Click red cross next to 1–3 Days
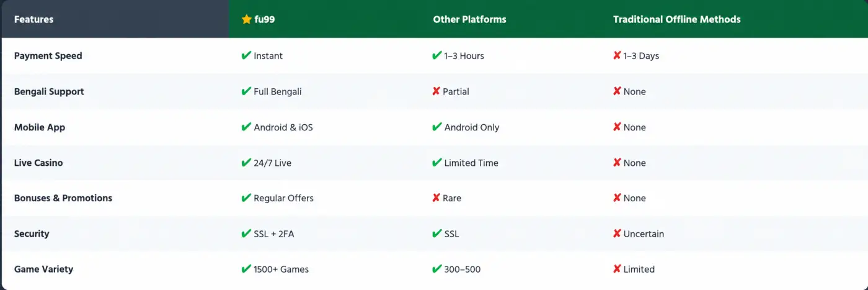 point(617,55)
